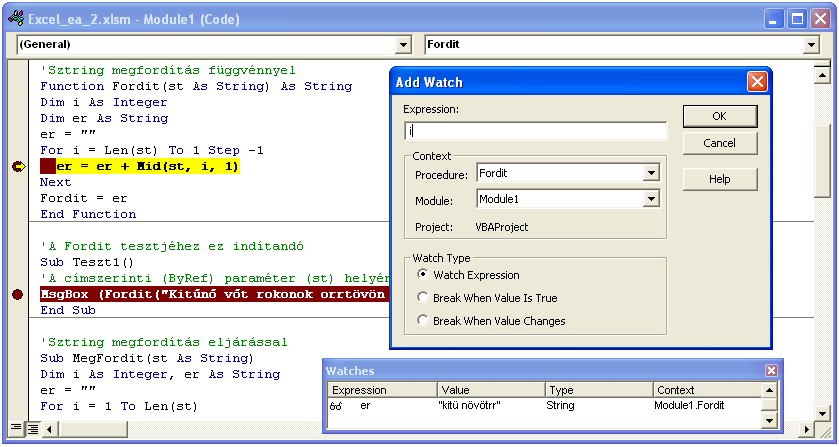Click the Dim i As Integer line in Fordit
The image size is (839, 447).
pos(104,102)
